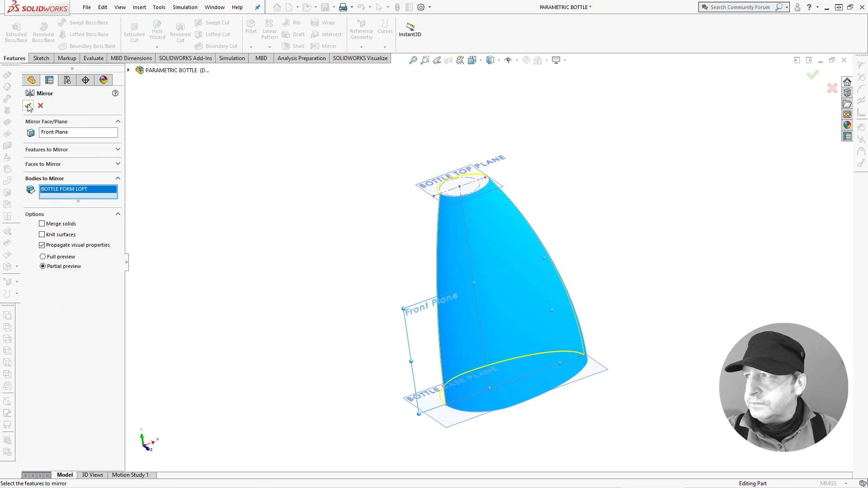
Task: Click Print icon in top toolbar
Action: (343, 7)
